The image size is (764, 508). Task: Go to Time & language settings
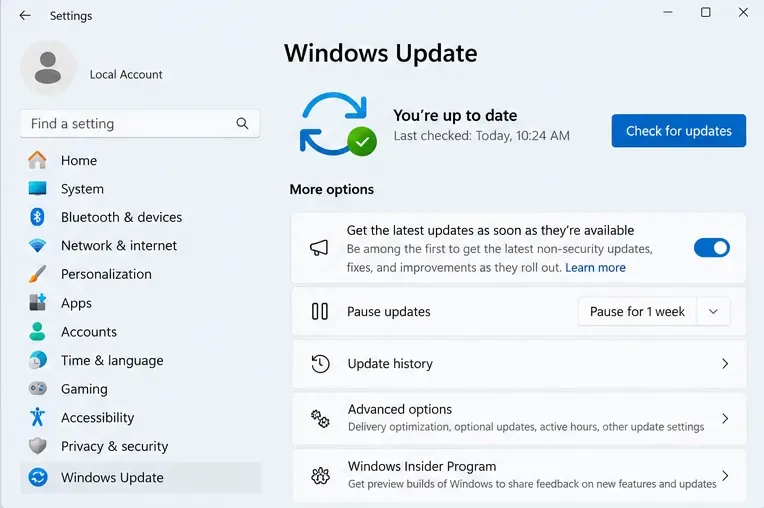click(x=112, y=360)
